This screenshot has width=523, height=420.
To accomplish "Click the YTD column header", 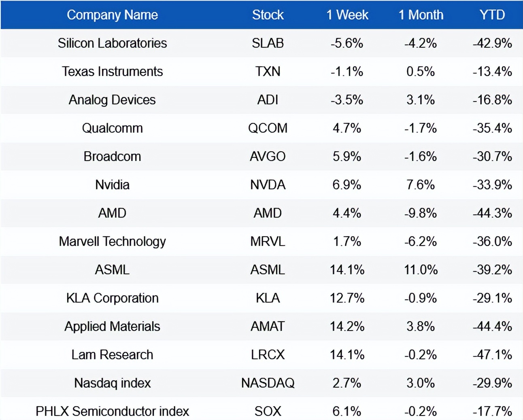I will 492,15.
